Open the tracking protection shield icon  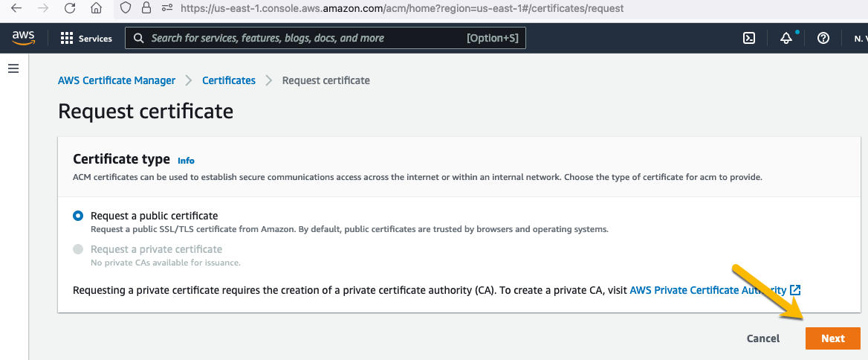pos(126,8)
